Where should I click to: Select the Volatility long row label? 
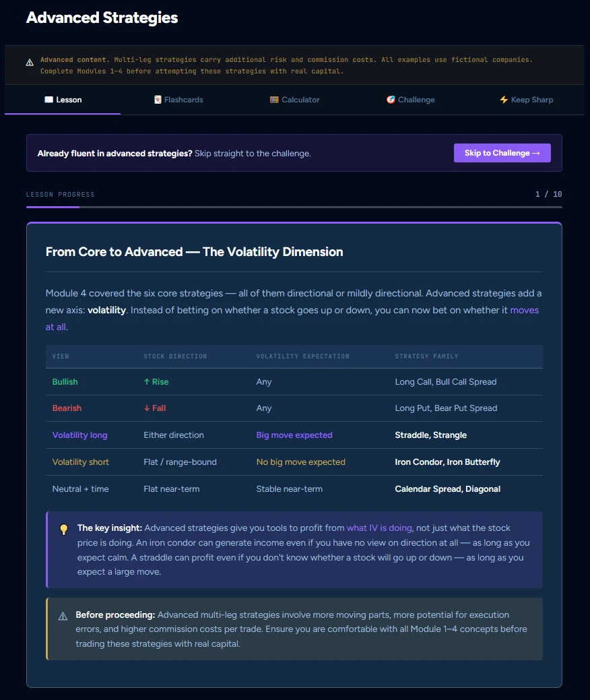(80, 435)
